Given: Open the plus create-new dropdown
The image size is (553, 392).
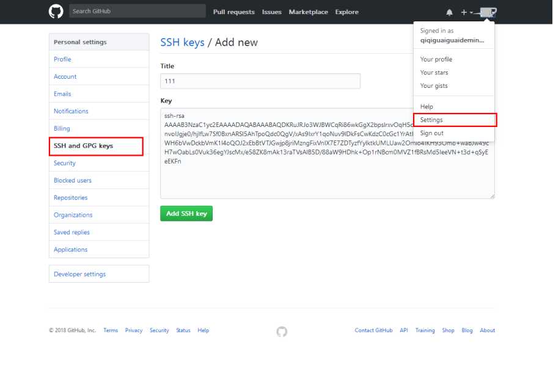Looking at the screenshot, I should (x=467, y=12).
